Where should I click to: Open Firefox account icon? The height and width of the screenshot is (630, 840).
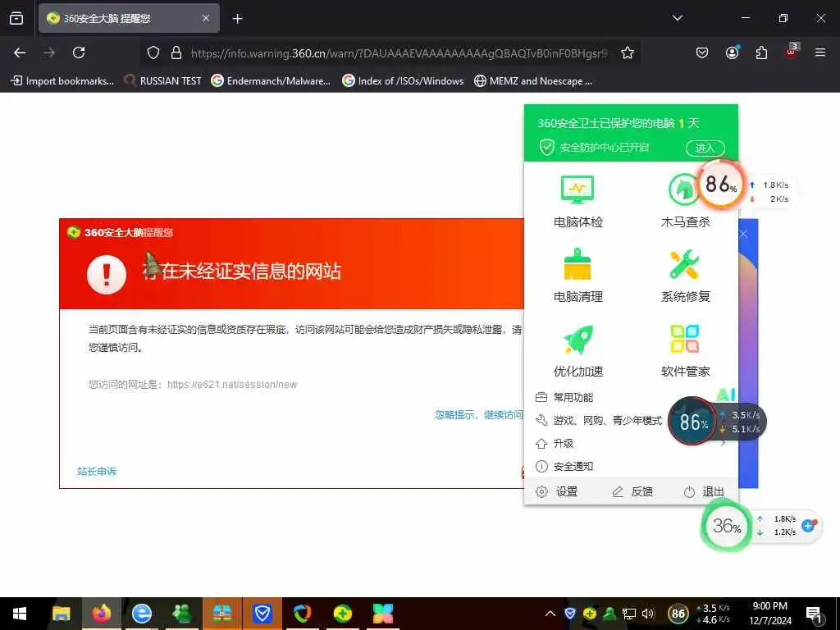point(732,52)
